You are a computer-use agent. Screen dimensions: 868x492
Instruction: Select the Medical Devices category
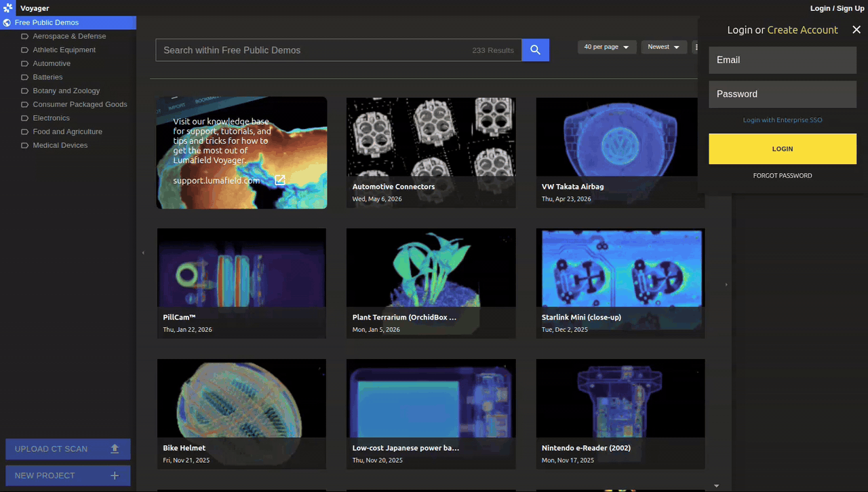click(60, 145)
